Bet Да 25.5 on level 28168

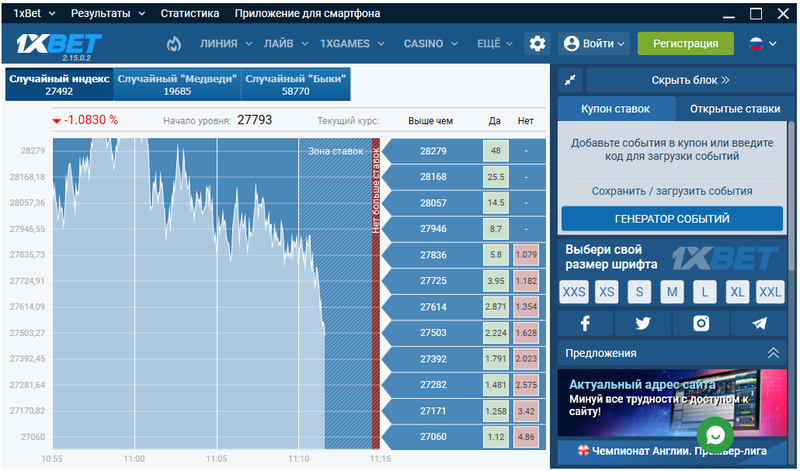495,177
